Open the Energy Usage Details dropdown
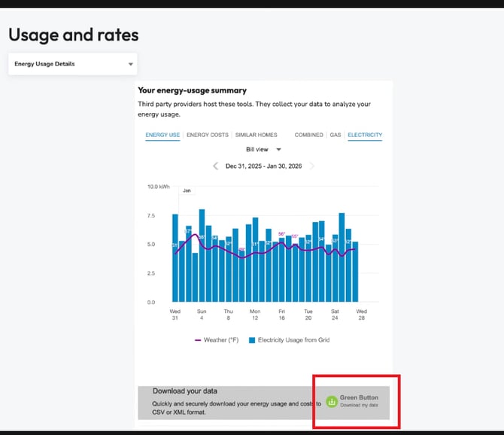504x435 pixels. (x=73, y=64)
